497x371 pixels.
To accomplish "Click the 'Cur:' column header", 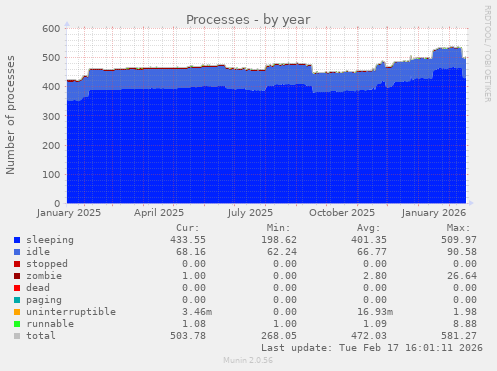I will pos(188,228).
